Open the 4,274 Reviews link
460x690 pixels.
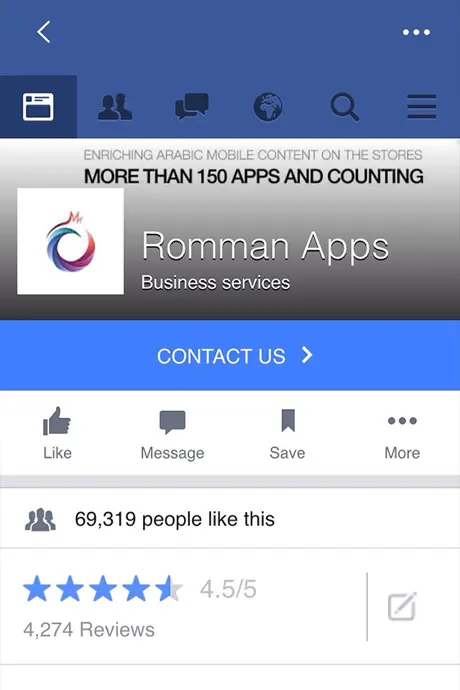[89, 630]
